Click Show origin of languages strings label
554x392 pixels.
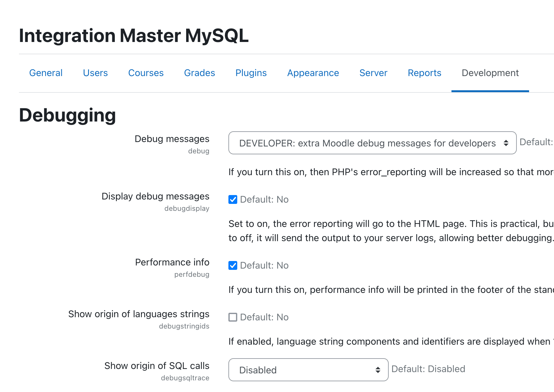tap(139, 314)
